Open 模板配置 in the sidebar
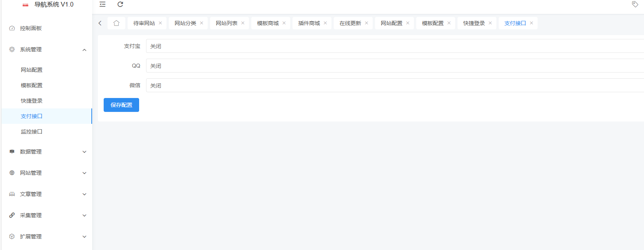This screenshot has height=250, width=644. pyautogui.click(x=47, y=85)
